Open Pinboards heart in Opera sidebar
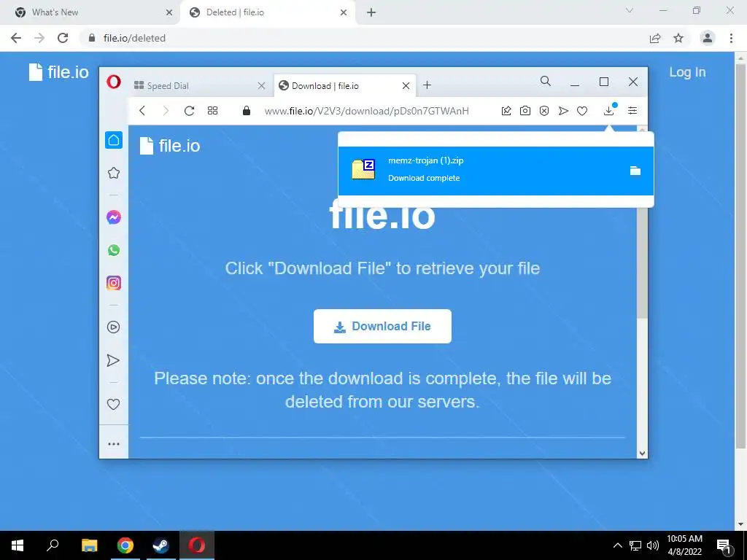 [113, 404]
